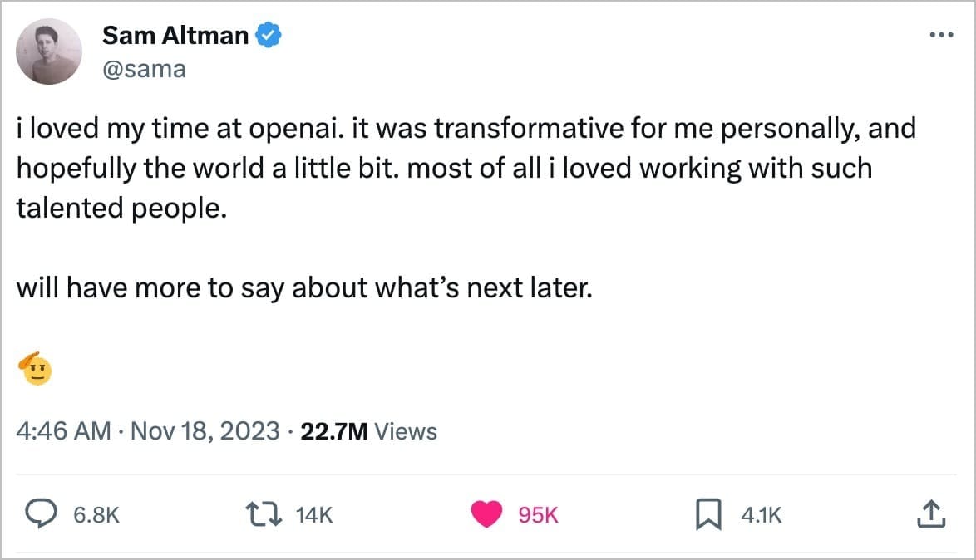The width and height of the screenshot is (976, 560).
Task: Open the 4:46 AM timestamp link
Action: tap(63, 431)
